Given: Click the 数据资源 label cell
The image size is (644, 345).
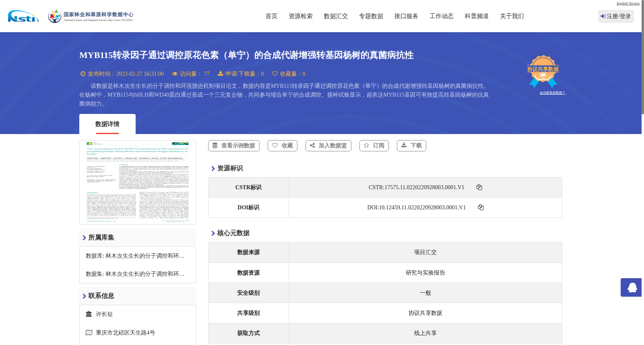Looking at the screenshot, I should point(248,273).
